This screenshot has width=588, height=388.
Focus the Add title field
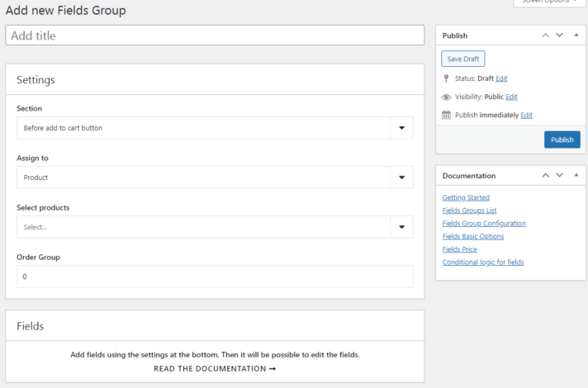pos(215,35)
